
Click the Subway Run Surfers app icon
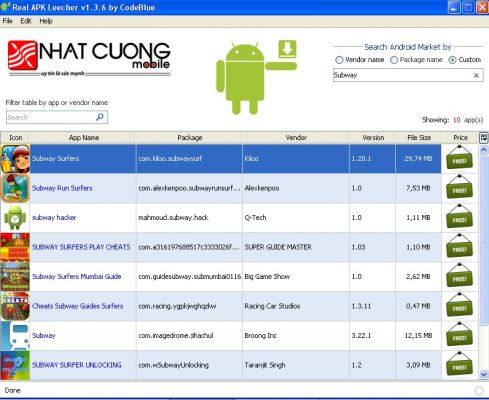tap(15, 188)
